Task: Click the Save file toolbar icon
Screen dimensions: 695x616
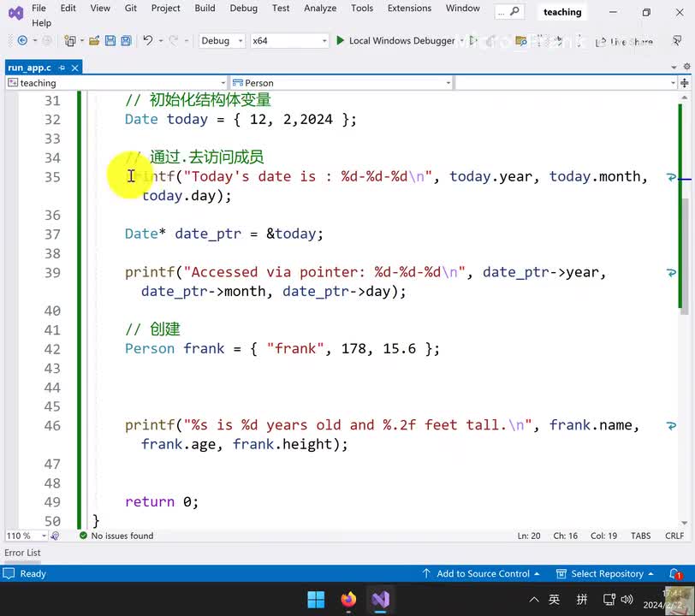Action: tap(110, 41)
